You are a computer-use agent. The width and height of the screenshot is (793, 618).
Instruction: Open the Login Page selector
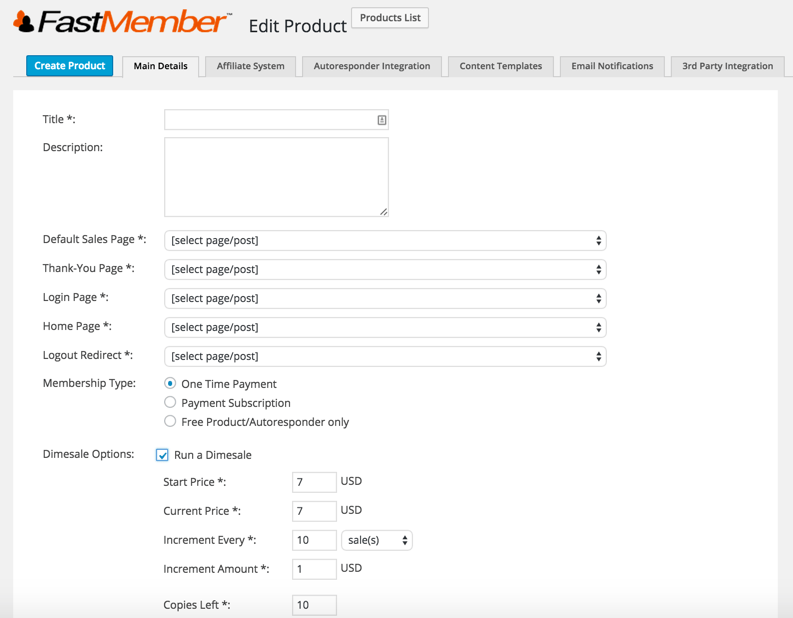coord(384,298)
